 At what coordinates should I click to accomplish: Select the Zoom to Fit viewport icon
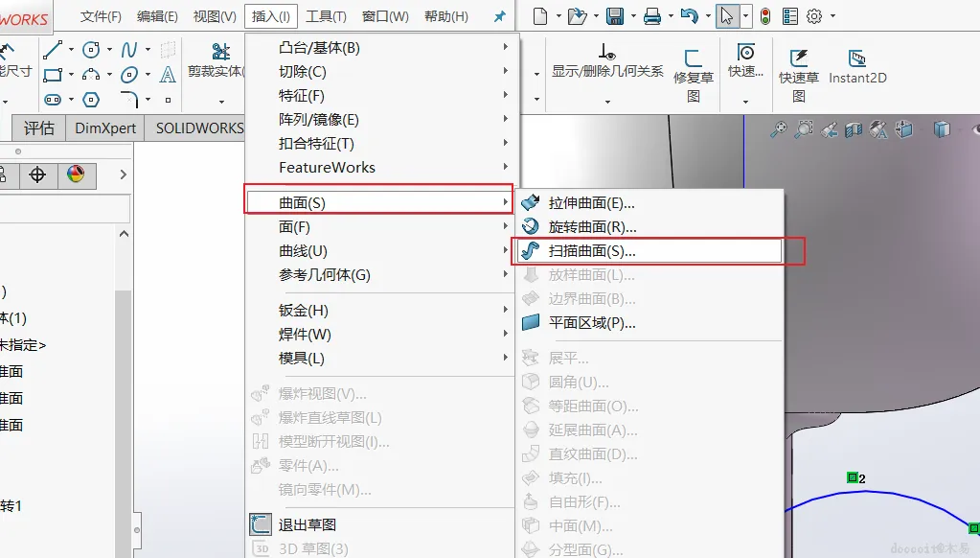pyautogui.click(x=780, y=128)
